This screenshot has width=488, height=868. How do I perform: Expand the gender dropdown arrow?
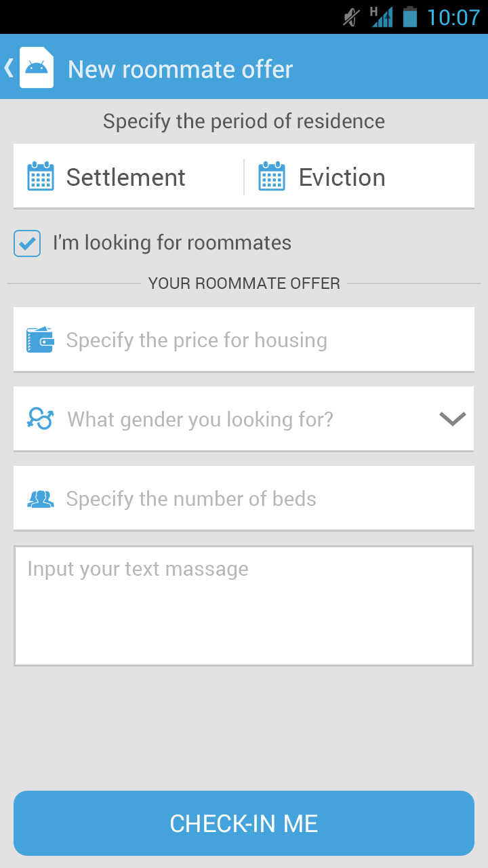tap(452, 419)
